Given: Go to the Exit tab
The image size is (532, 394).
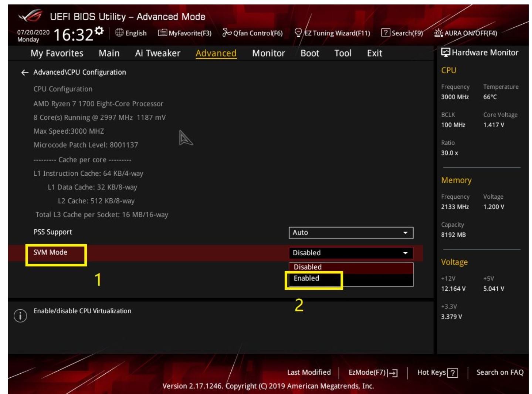Looking at the screenshot, I should (375, 53).
